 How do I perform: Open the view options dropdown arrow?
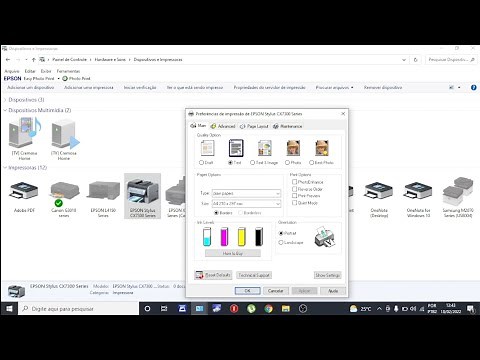459,87
